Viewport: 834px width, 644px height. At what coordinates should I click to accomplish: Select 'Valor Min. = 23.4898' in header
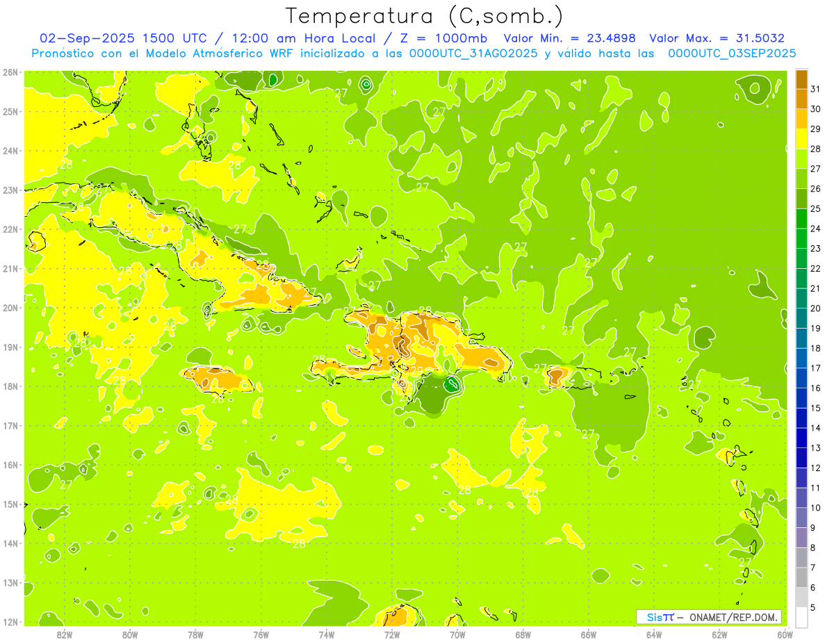[x=569, y=38]
